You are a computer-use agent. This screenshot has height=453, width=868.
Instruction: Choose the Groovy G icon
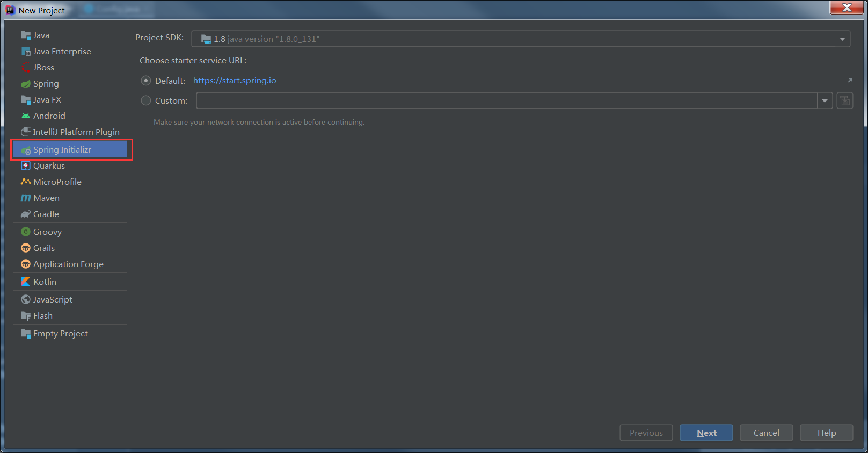26,232
